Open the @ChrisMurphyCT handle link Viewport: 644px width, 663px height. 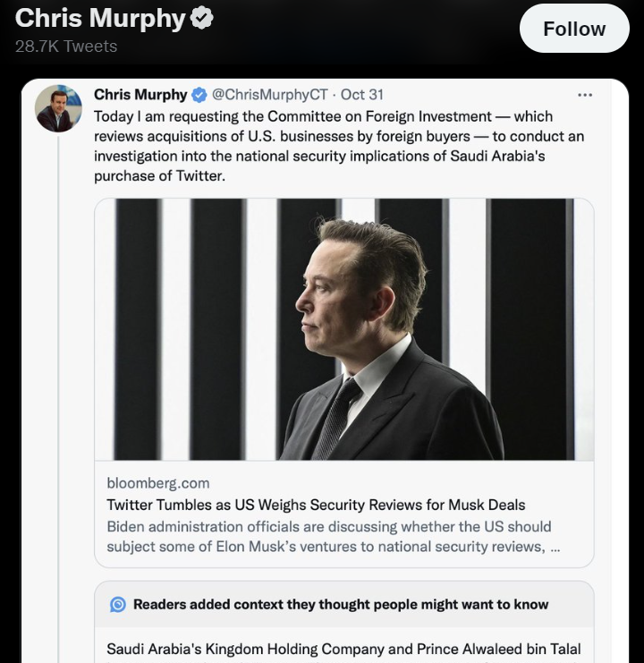click(x=269, y=95)
